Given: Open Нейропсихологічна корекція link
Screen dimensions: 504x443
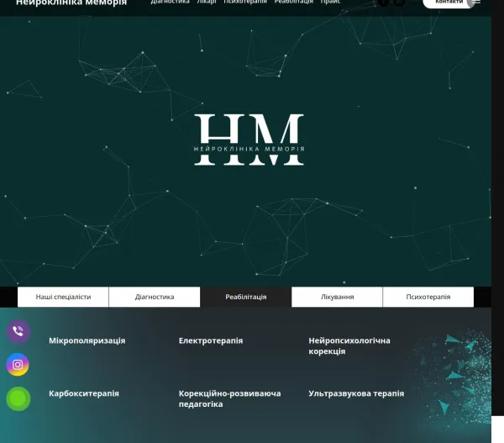Looking at the screenshot, I should point(349,345).
